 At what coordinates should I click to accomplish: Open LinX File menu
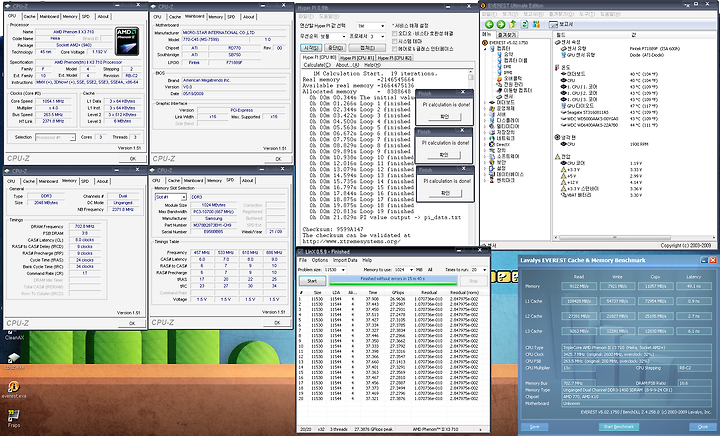tap(303, 260)
